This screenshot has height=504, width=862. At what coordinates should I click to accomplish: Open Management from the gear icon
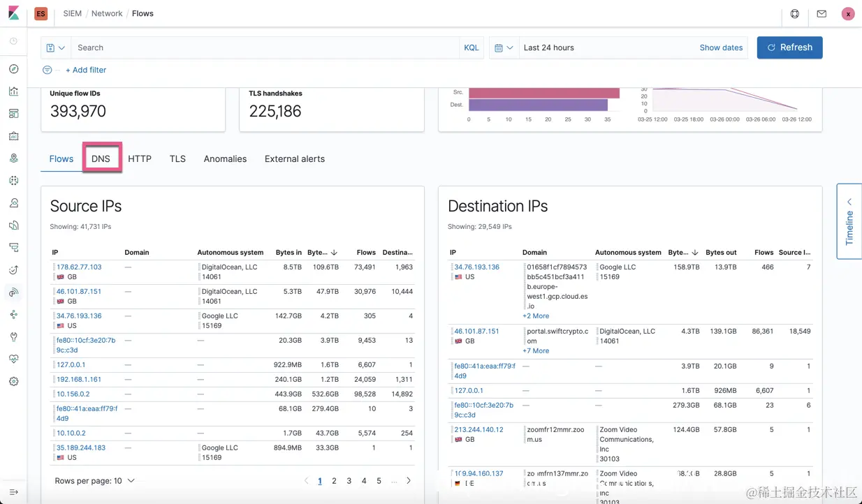[x=13, y=382]
